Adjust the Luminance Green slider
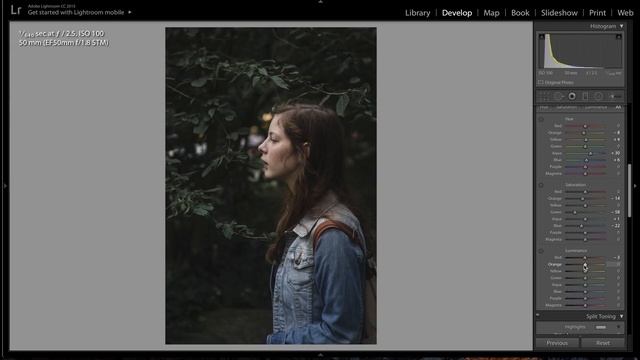 [585, 278]
